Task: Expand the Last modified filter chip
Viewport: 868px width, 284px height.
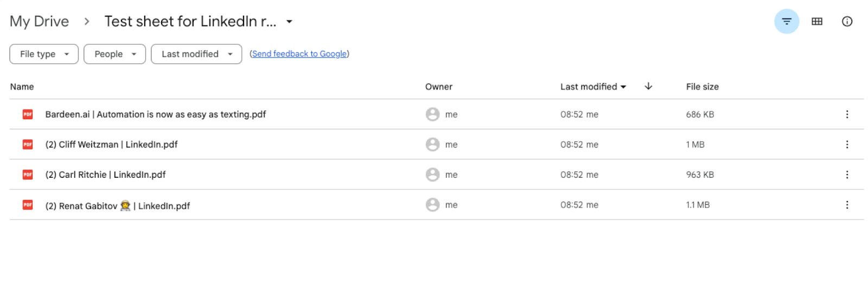Action: click(x=196, y=54)
